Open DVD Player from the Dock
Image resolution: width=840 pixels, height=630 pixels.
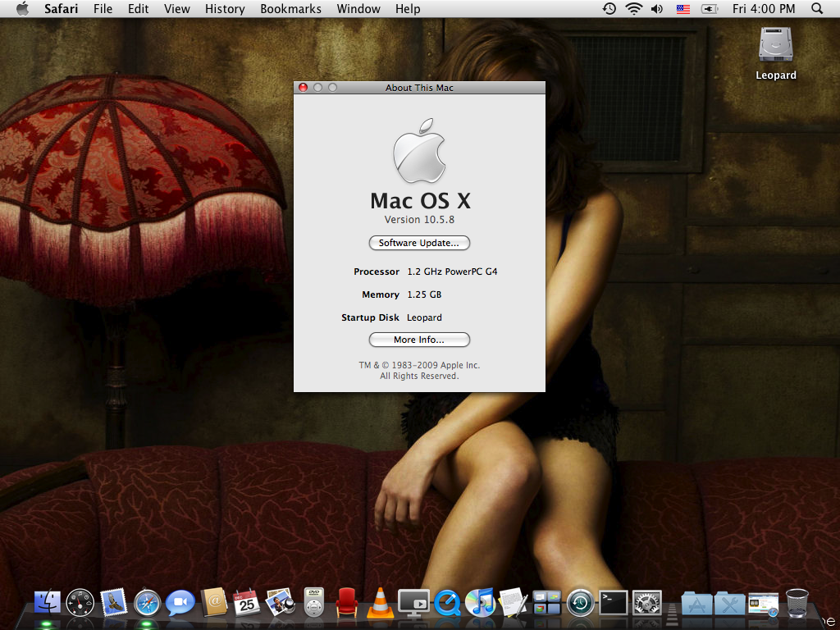314,603
